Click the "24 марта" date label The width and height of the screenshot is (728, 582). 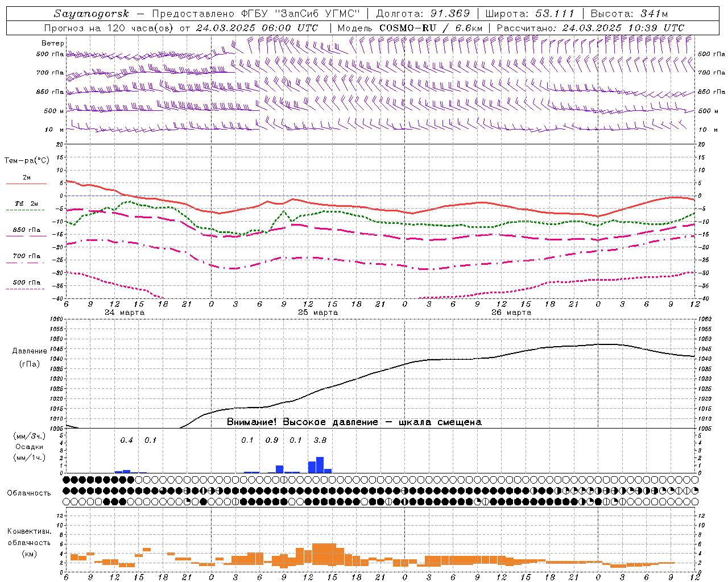125,313
